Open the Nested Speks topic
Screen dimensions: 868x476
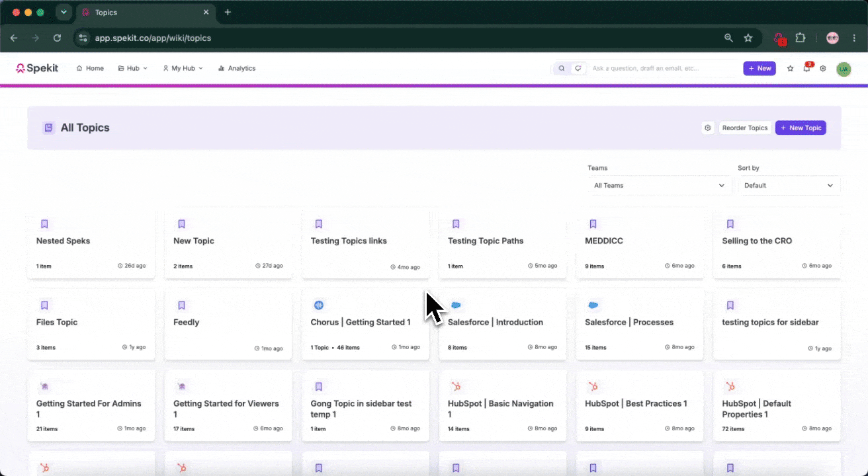(x=91, y=244)
